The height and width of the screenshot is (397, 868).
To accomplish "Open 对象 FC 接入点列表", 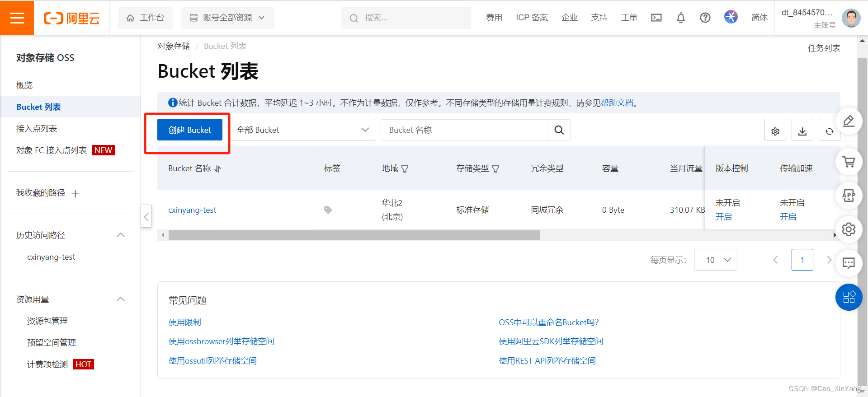I will 52,150.
